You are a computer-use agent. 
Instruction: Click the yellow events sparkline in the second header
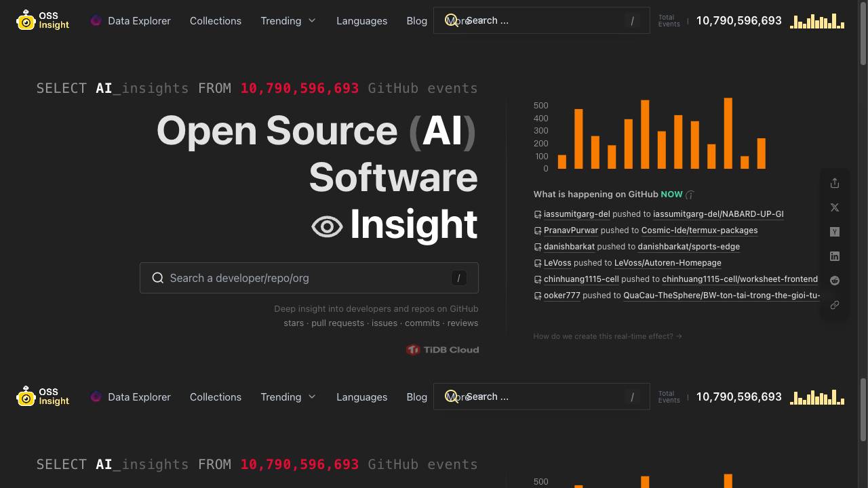[x=817, y=396]
